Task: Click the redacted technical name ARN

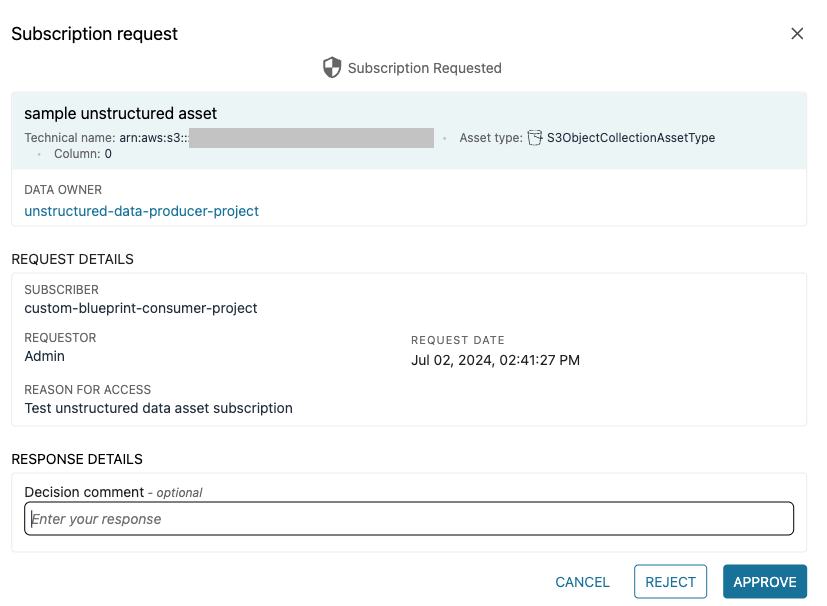Action: pyautogui.click(x=310, y=138)
